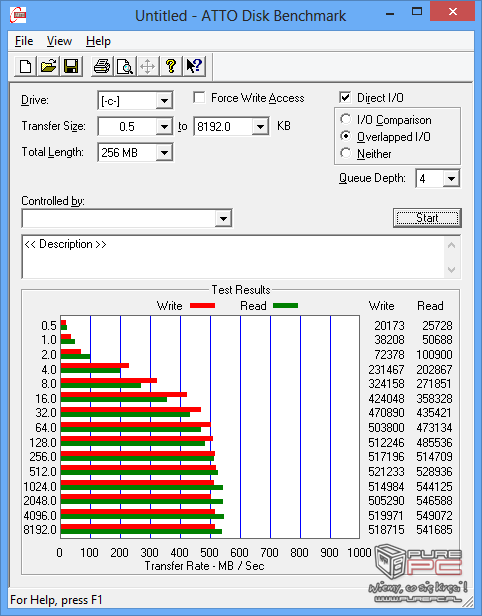Screen dimensions: 482x616
Task: Save results with the floppy disk icon
Action: [71, 66]
